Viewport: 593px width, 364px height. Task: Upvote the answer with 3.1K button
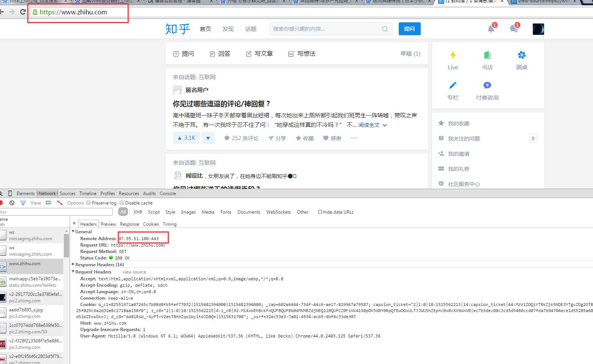(186, 138)
